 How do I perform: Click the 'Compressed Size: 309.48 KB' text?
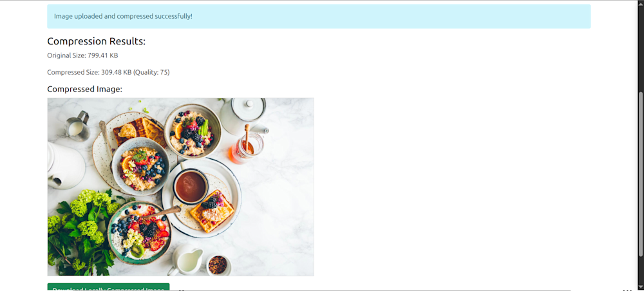point(90,72)
